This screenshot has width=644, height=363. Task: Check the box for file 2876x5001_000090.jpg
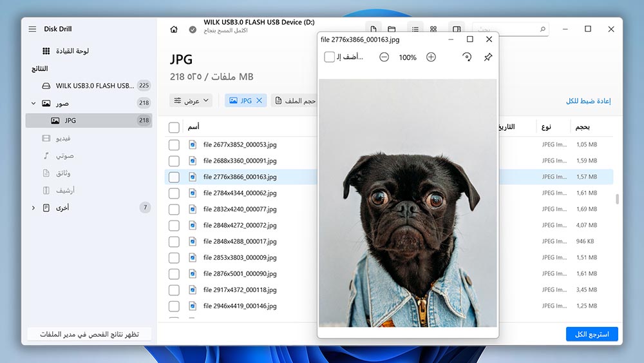(174, 274)
